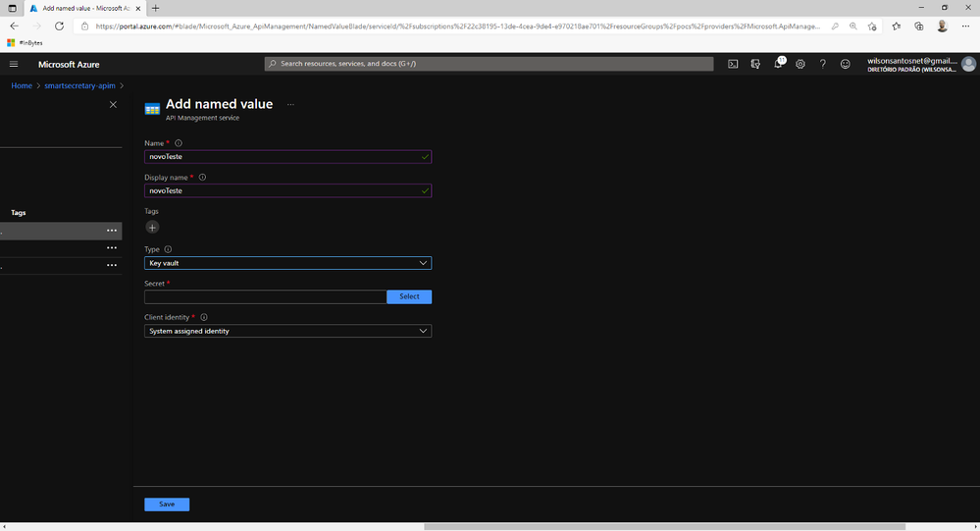Go to smartsecretary-apim breadcrumb
The image size is (980, 531).
point(79,85)
